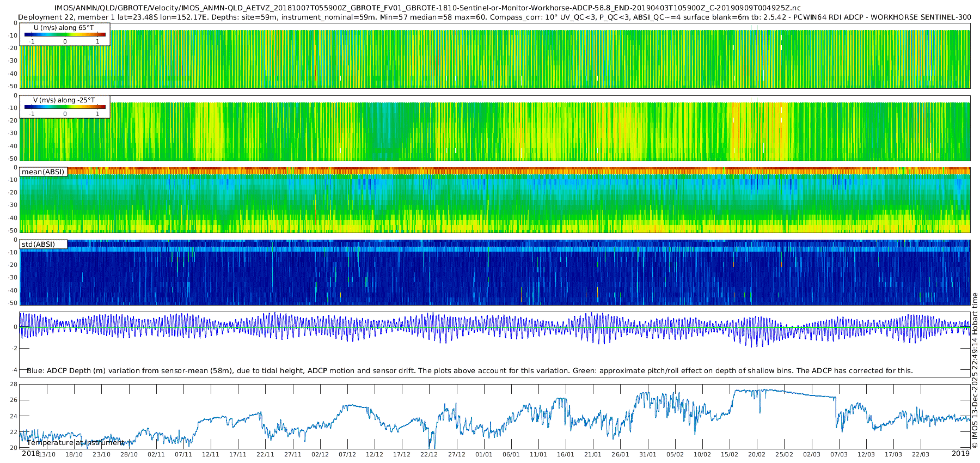The height and width of the screenshot is (463, 980).
Task: Select the 'V (m/s) along -25°T' legend label
Action: tap(64, 100)
